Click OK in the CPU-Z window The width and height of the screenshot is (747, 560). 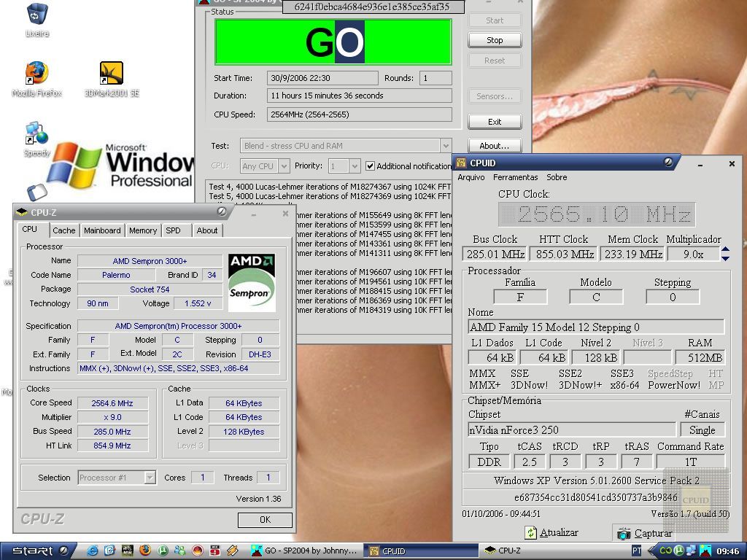click(x=265, y=519)
